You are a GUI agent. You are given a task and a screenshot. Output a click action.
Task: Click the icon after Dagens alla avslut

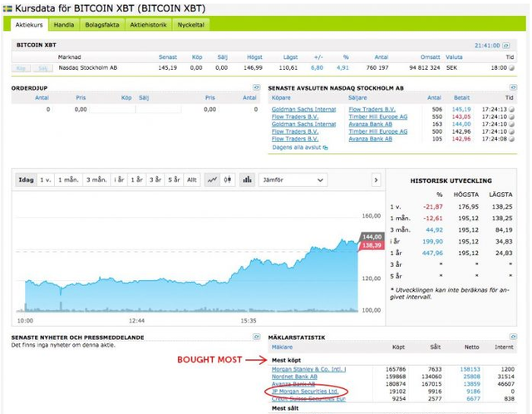pyautogui.click(x=325, y=148)
